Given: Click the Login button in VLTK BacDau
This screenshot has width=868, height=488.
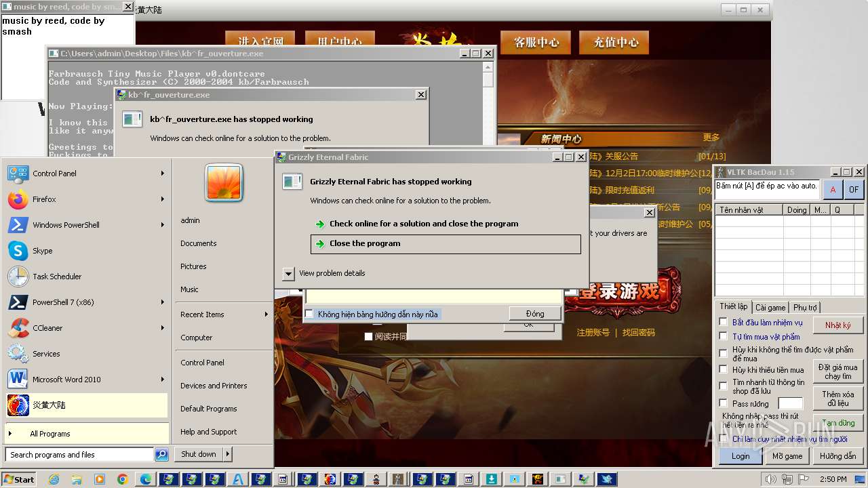Looking at the screenshot, I should click(741, 456).
